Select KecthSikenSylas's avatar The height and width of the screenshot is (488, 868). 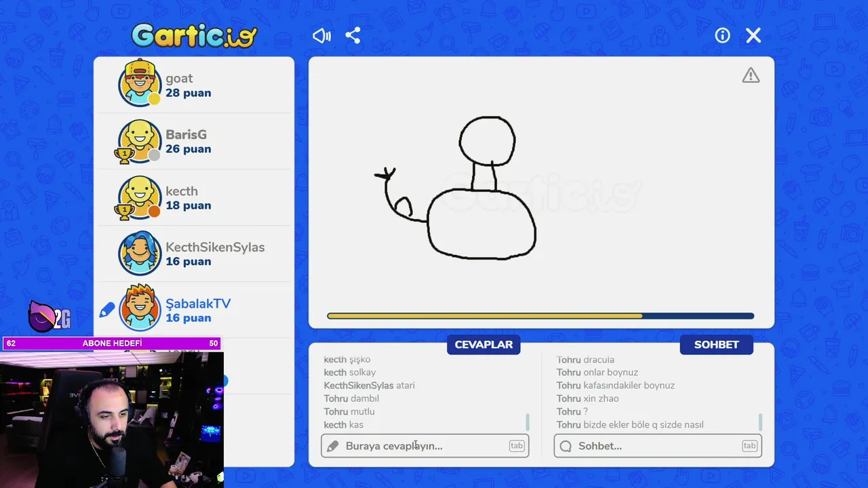[x=140, y=253]
